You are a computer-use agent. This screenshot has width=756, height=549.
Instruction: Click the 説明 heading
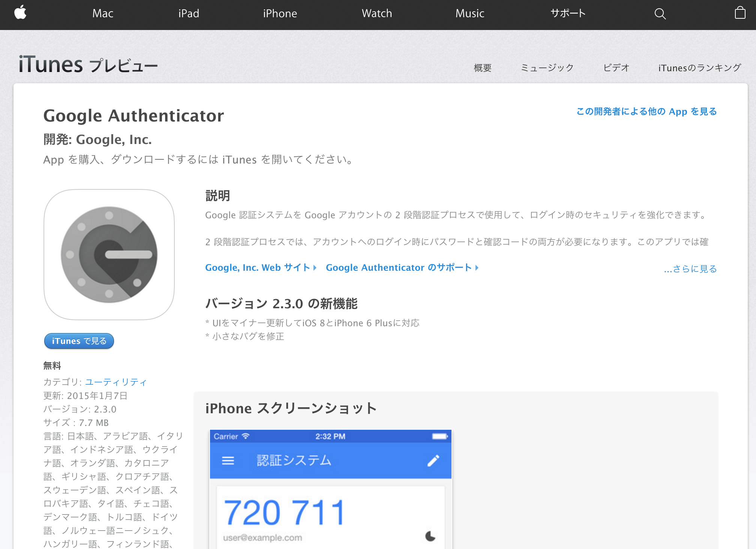[217, 196]
